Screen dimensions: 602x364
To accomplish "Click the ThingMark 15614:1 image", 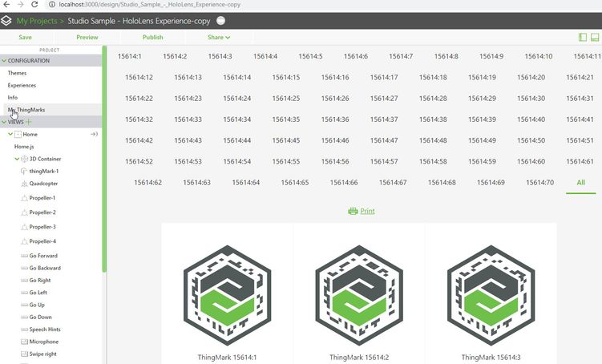I will [228, 295].
